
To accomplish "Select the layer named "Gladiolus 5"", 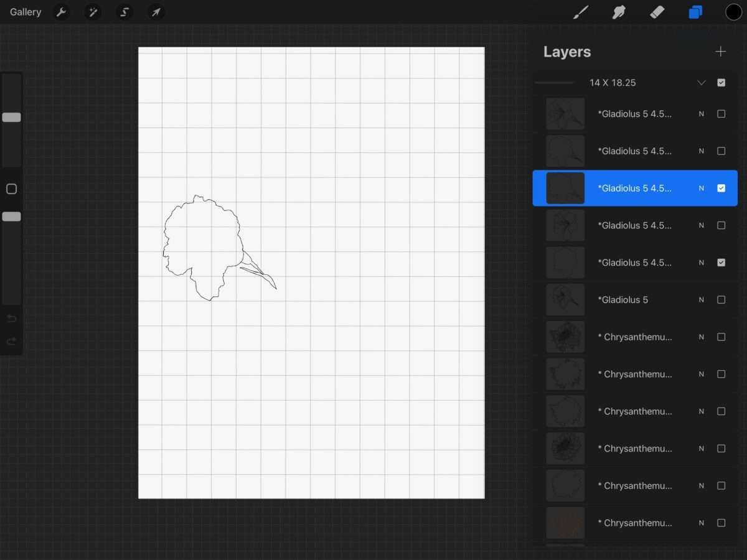I will [622, 300].
